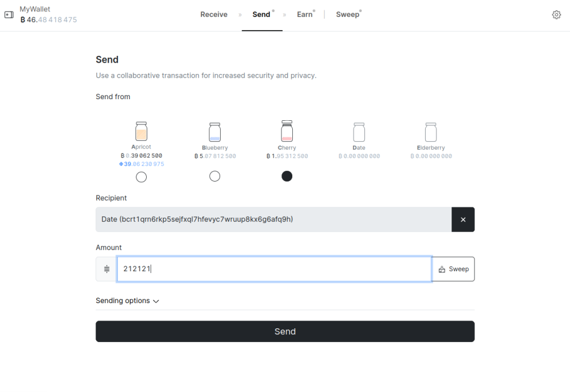Click the empty Elderberry jar icon

(x=431, y=132)
